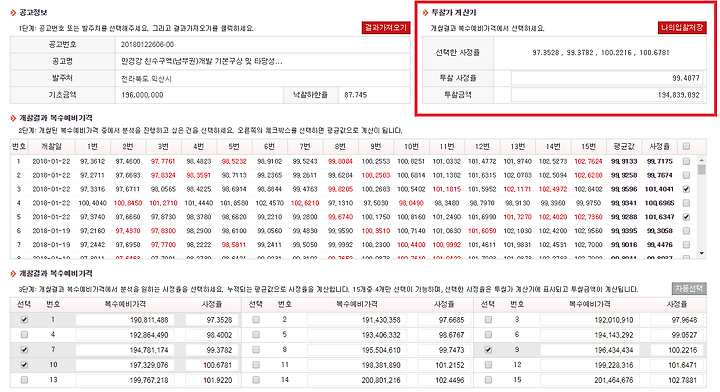Viewport: 720px width, 392px height.
Task: Click the results table scrollbar thumb
Action: click(x=701, y=170)
